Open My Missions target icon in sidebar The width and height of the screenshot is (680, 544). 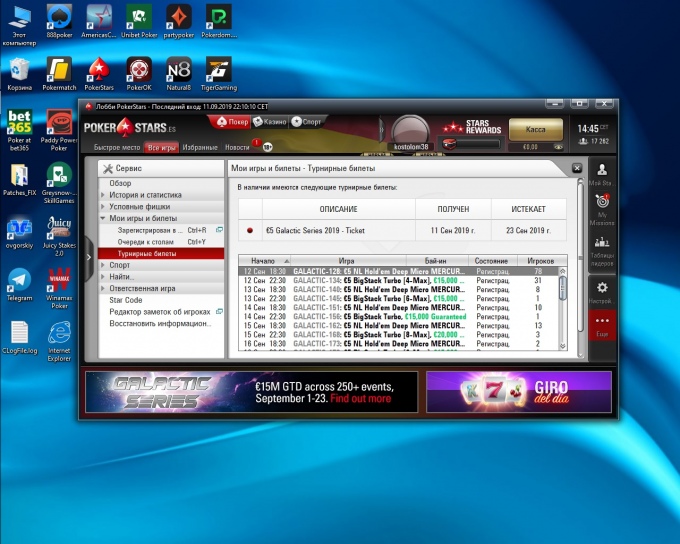coord(602,210)
